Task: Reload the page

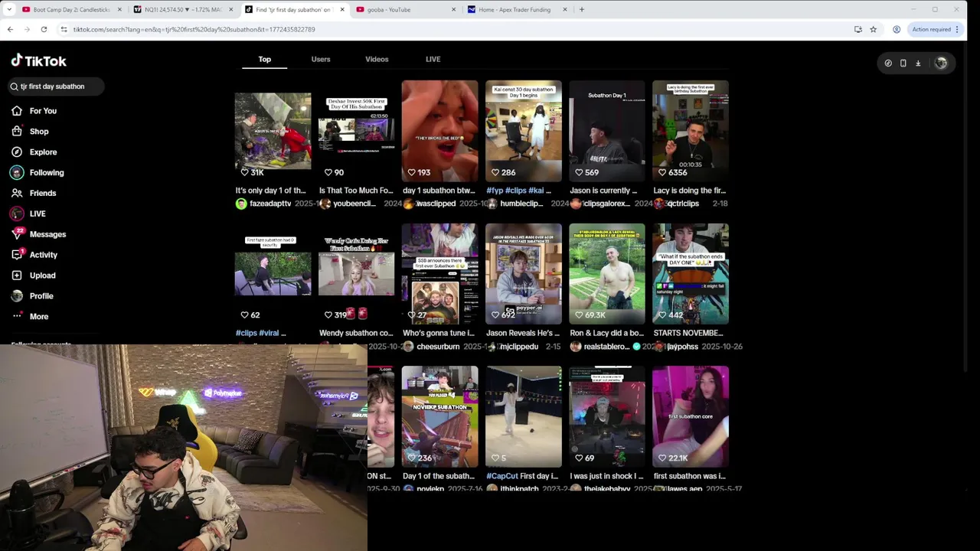Action: [44, 29]
